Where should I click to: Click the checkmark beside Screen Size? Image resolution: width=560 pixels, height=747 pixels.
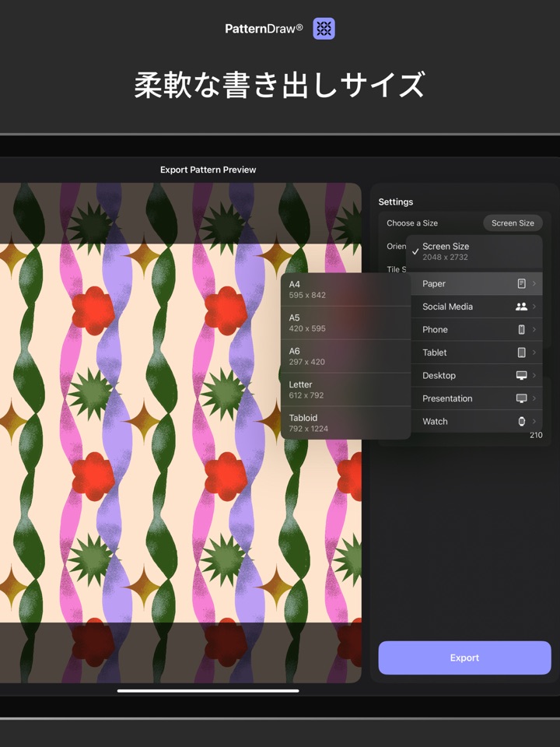point(415,251)
